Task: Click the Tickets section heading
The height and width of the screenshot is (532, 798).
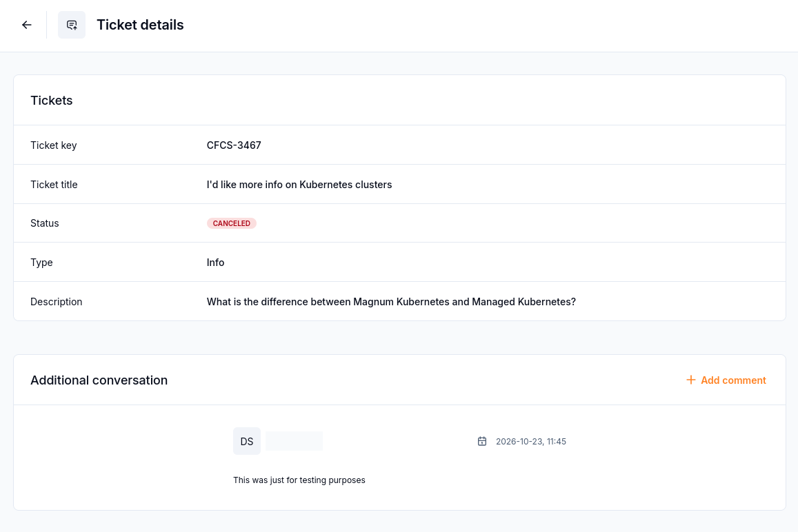Action: 52,100
